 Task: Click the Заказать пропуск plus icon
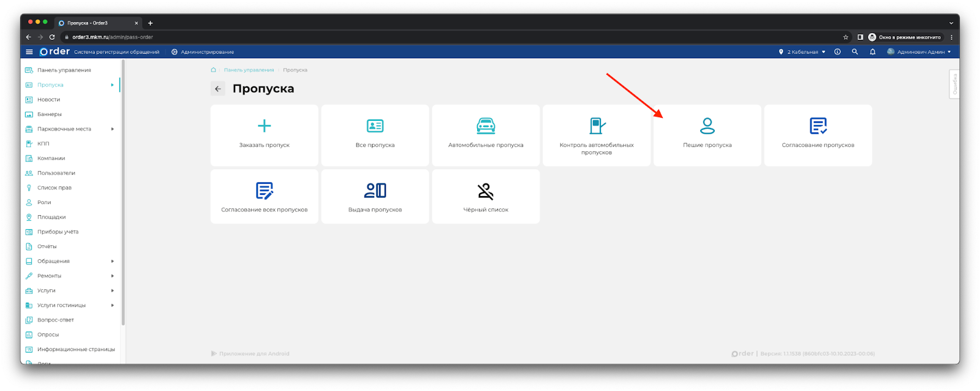[264, 126]
